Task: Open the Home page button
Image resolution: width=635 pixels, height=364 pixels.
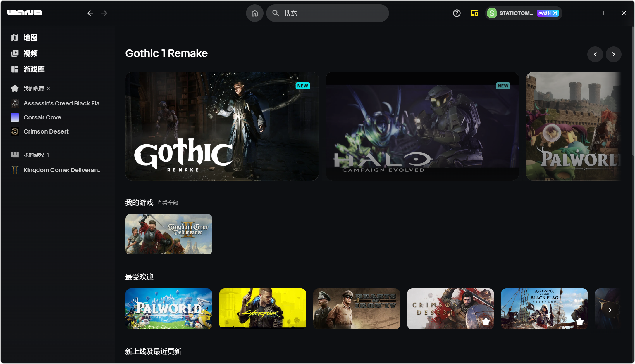Action: [255, 13]
